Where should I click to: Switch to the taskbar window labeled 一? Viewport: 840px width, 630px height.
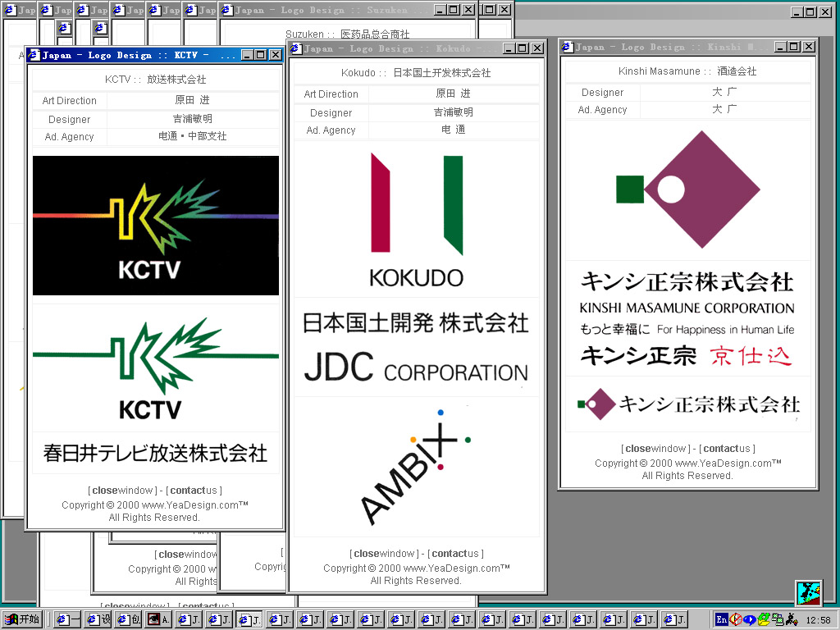68,620
